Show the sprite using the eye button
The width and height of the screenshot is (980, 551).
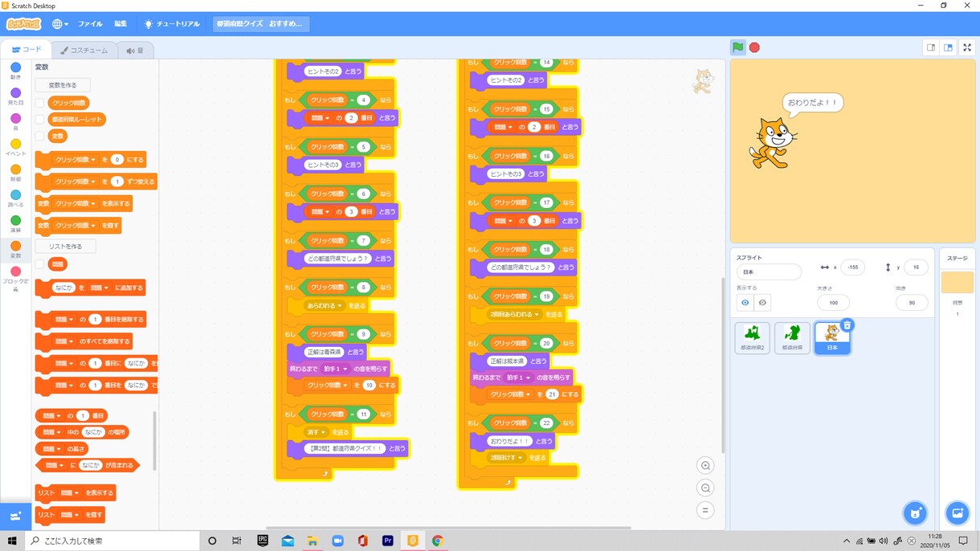pyautogui.click(x=745, y=303)
